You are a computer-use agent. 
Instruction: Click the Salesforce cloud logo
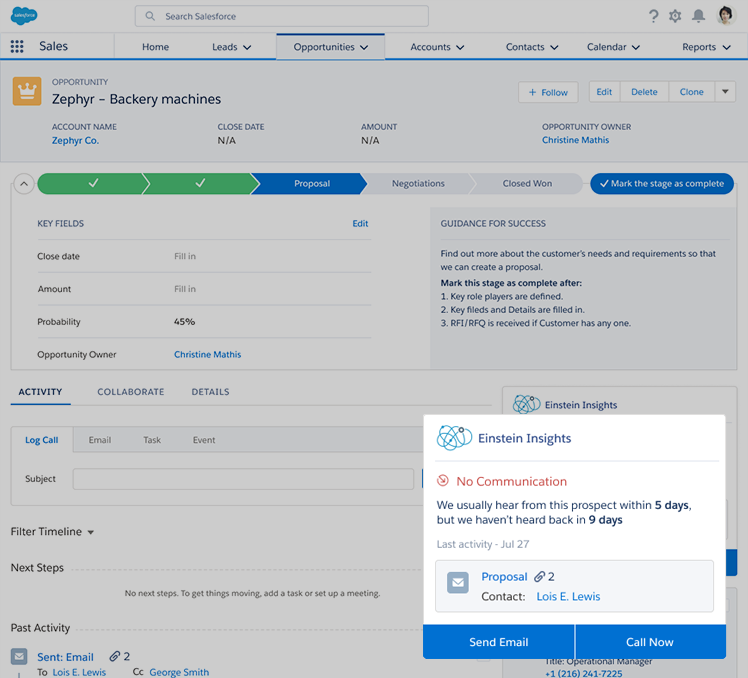(24, 16)
